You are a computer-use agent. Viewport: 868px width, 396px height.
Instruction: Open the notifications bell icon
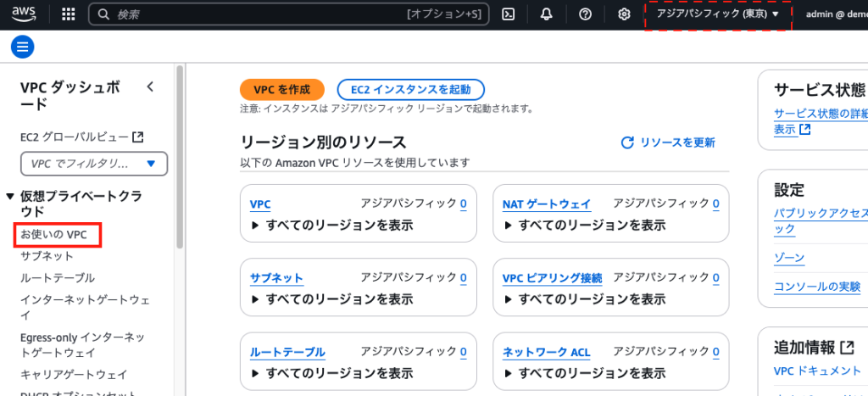coord(547,14)
